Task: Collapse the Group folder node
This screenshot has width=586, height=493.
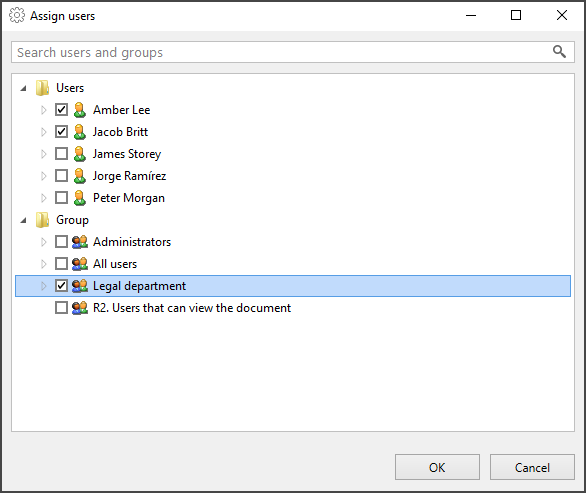Action: pos(24,221)
